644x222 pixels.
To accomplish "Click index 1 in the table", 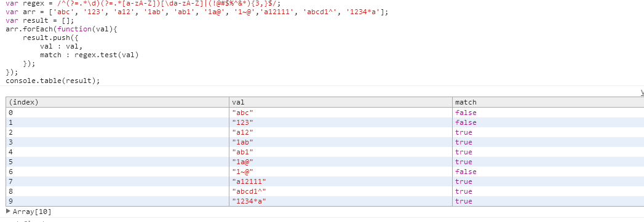I will click(x=117, y=122).
